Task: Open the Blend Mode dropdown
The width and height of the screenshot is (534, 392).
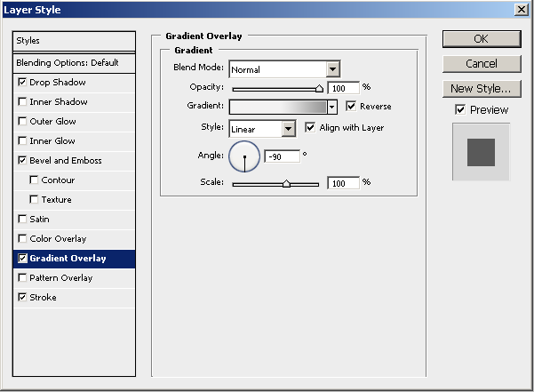Action: (332, 69)
